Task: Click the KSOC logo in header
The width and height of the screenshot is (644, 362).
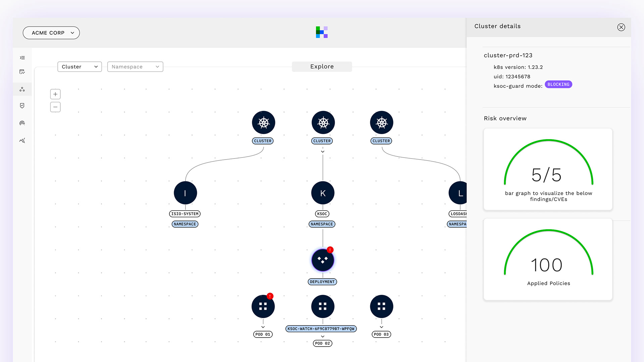Action: pyautogui.click(x=322, y=32)
